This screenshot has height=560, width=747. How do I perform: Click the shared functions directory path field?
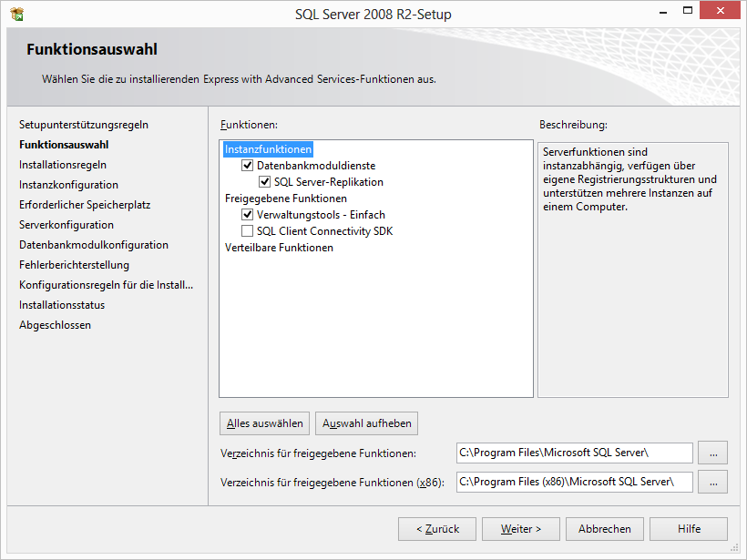click(575, 453)
